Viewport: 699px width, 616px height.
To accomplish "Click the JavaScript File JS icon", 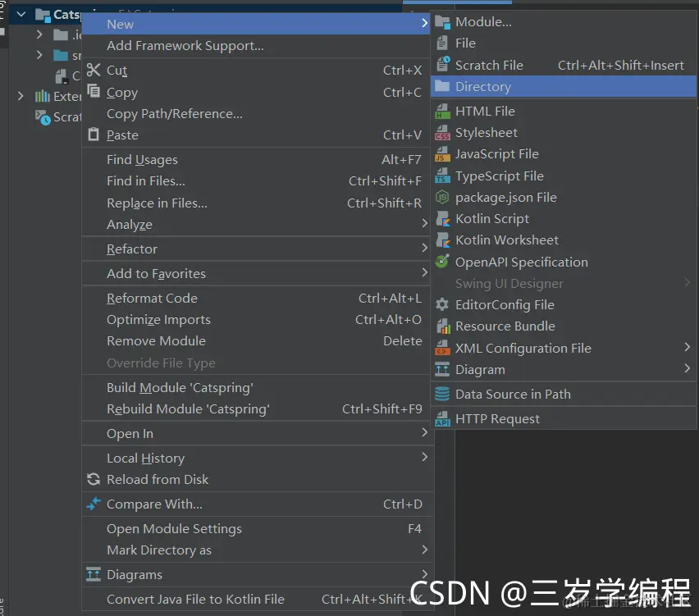I will tap(442, 154).
